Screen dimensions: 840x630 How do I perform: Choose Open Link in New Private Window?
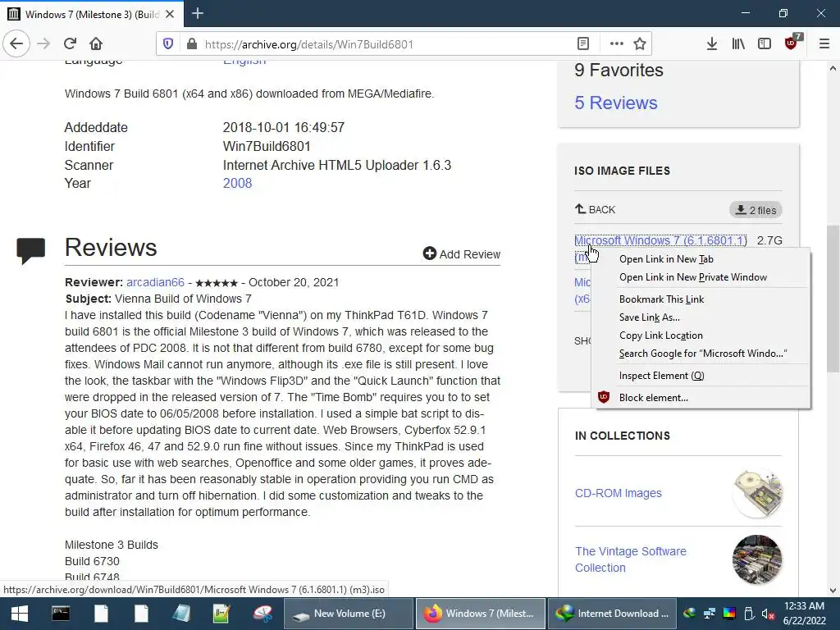(693, 277)
